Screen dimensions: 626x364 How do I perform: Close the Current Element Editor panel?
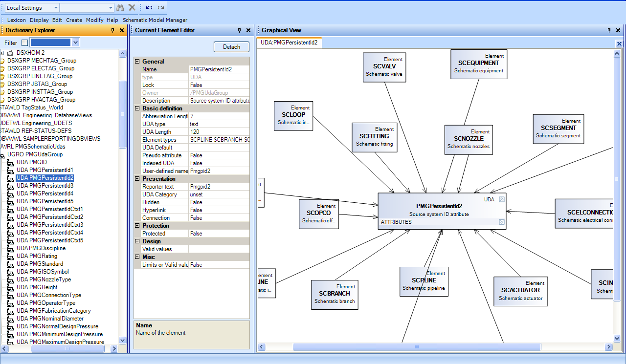tap(248, 30)
